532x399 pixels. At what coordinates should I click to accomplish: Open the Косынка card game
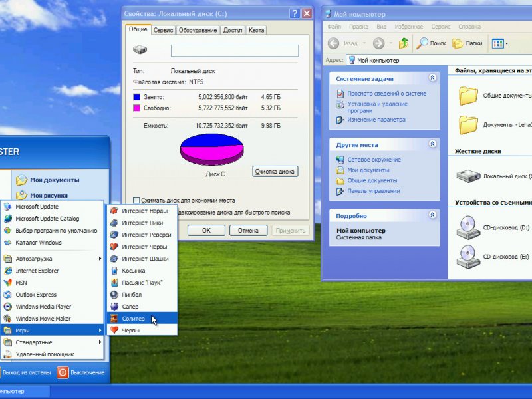tap(142, 271)
